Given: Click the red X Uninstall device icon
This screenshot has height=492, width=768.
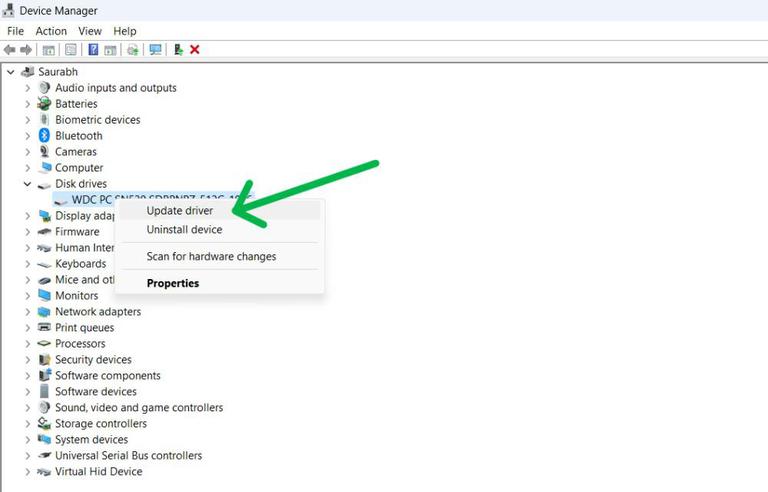Looking at the screenshot, I should point(194,49).
